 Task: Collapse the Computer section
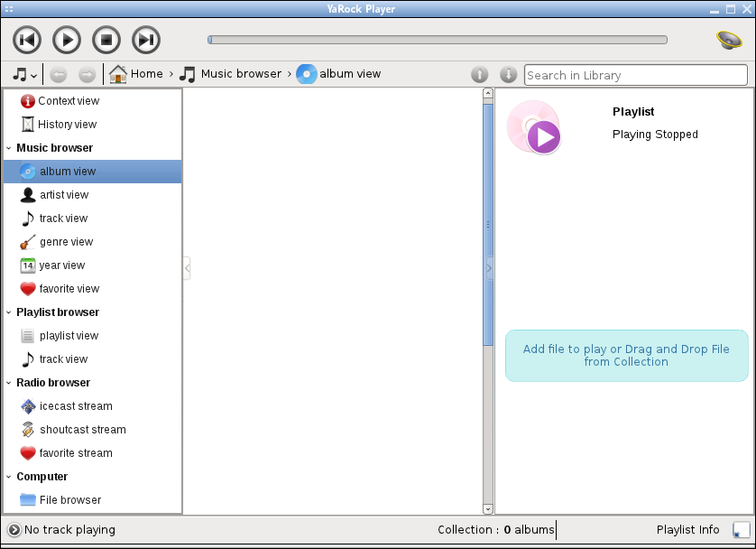9,477
